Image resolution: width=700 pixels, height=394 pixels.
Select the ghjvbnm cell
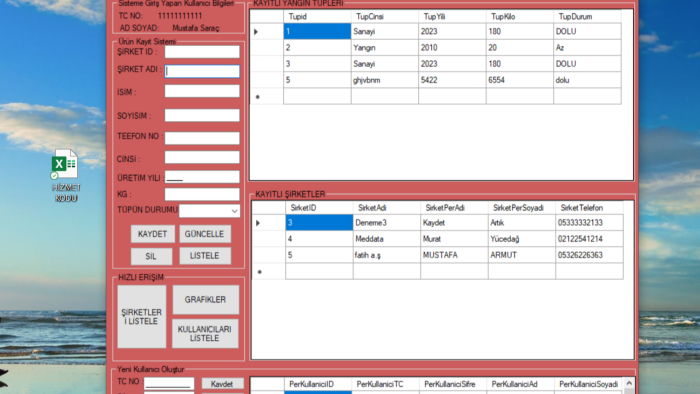click(385, 80)
